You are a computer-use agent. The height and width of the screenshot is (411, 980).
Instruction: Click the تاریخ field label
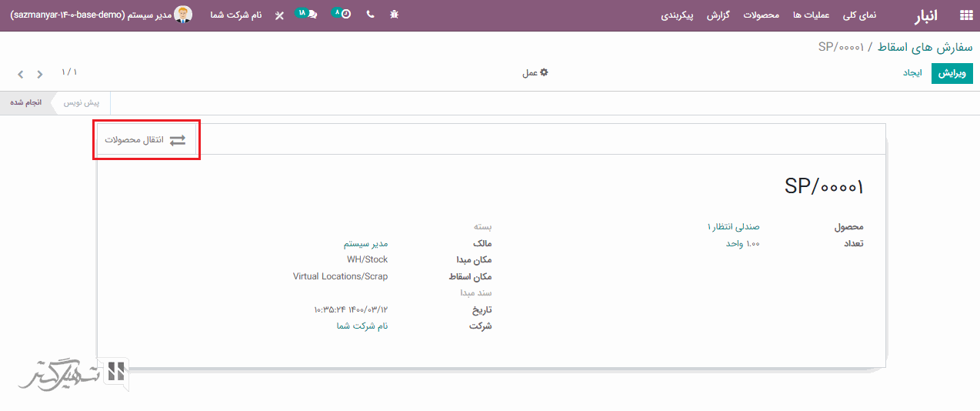(x=481, y=309)
